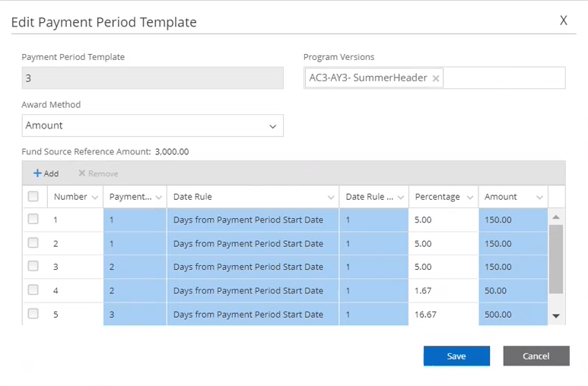
Task: Check the checkbox for row number 4
Action: (x=33, y=289)
